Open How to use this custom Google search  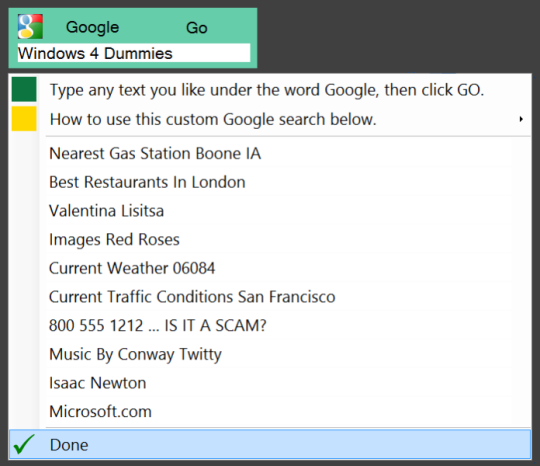point(270,119)
